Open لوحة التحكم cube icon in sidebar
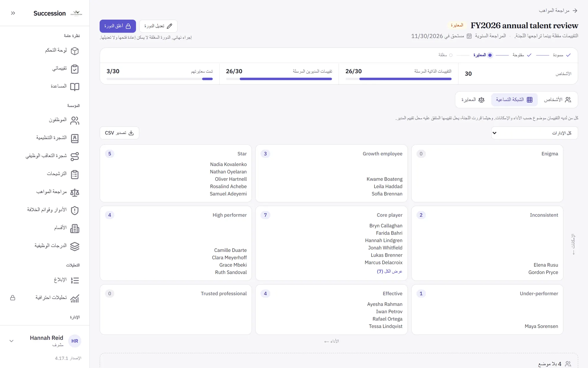Viewport: 588px width, 368px height. coord(75,51)
